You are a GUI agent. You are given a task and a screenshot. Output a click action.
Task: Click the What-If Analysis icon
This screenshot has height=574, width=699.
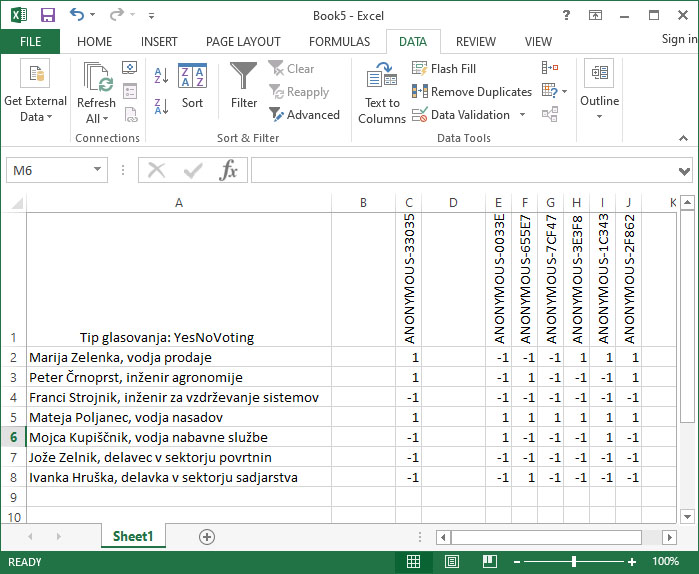(550, 90)
